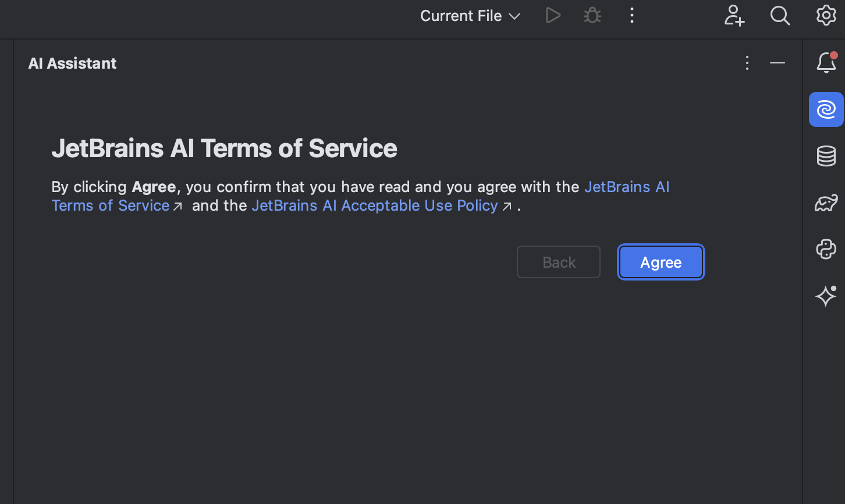Expand the Current File run configuration dropdown
The height and width of the screenshot is (504, 845).
tap(470, 16)
